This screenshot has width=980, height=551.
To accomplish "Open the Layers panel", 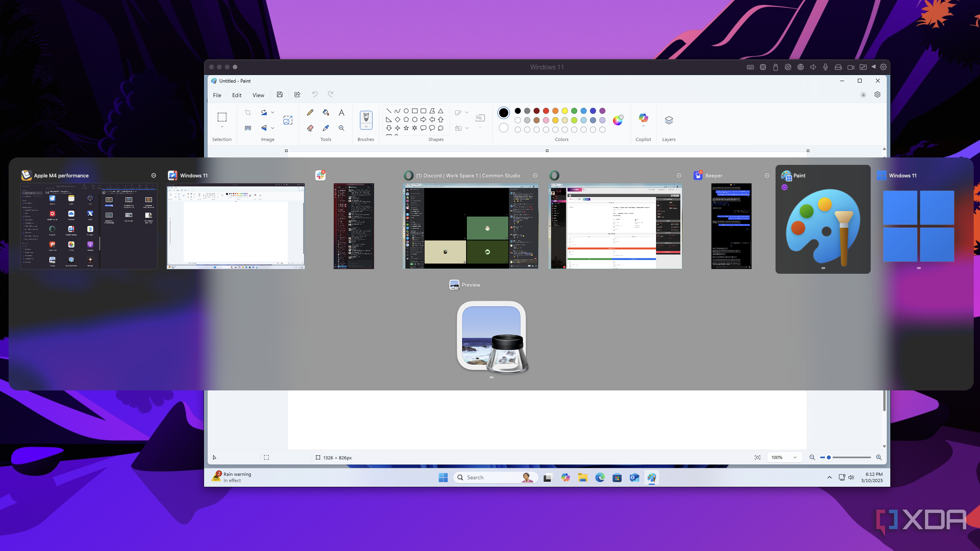I will point(669,120).
